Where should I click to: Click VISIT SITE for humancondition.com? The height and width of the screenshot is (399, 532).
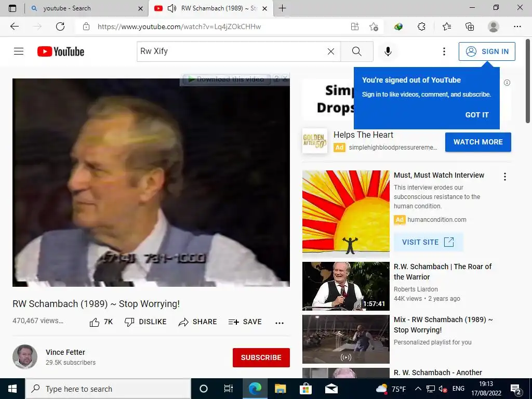pyautogui.click(x=428, y=242)
